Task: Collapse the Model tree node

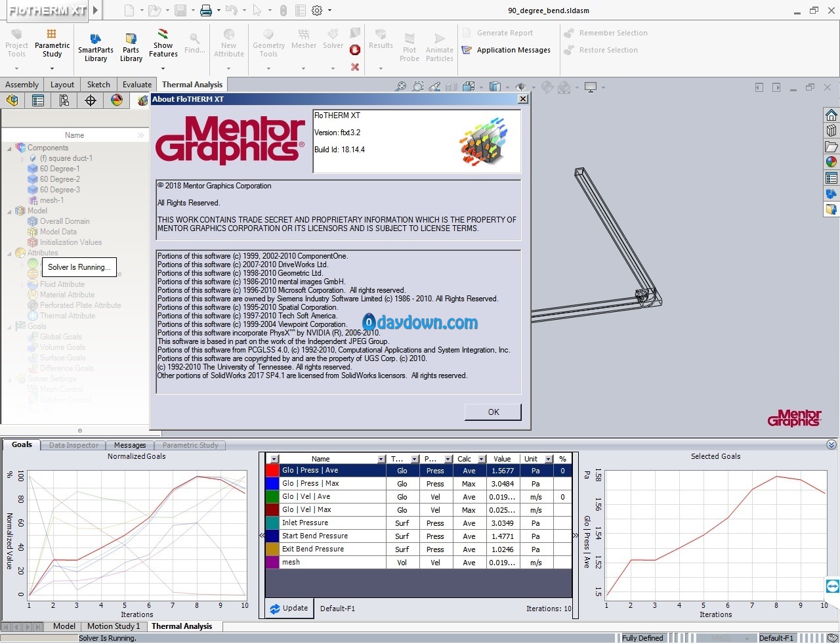Action: (9, 211)
